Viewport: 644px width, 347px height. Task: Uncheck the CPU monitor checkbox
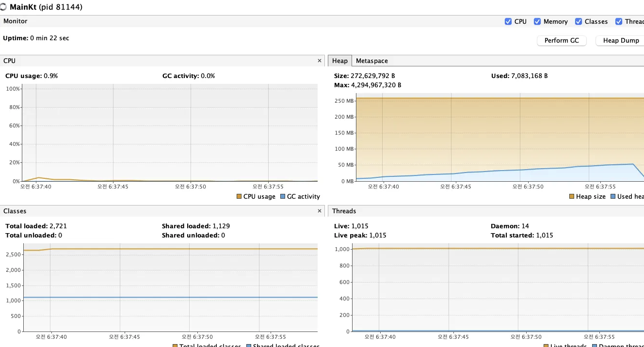(x=508, y=21)
